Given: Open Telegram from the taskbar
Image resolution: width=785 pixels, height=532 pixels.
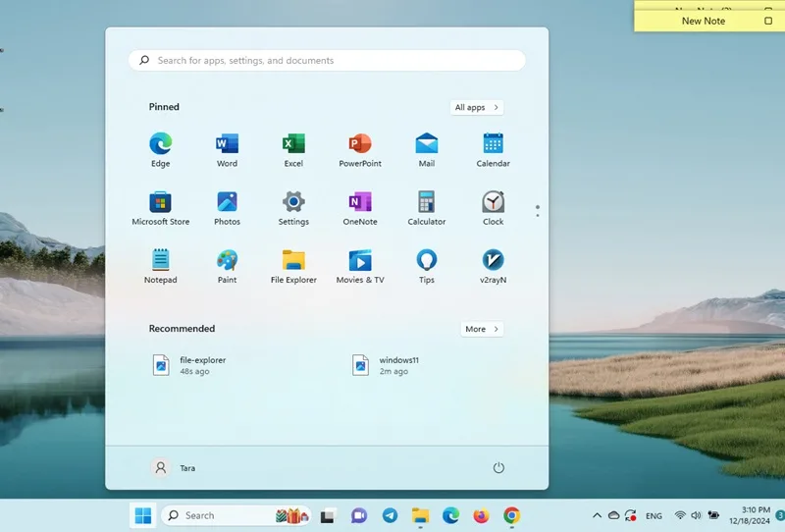Looking at the screenshot, I should 390,515.
